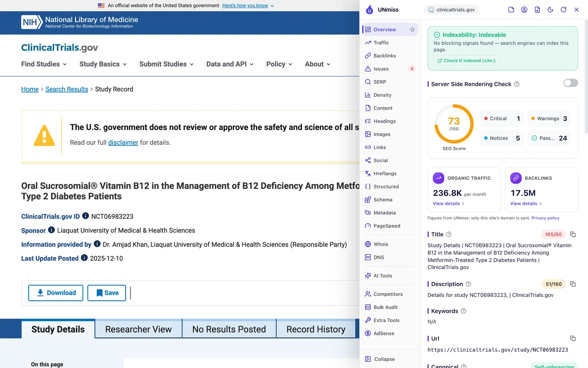The width and height of the screenshot is (588, 368).
Task: Click the Download button
Action: [56, 293]
